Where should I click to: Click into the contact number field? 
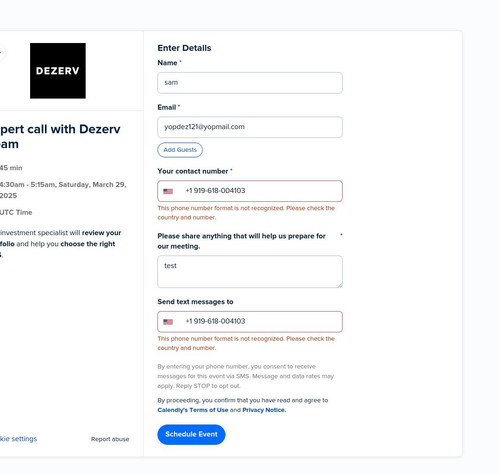250,191
